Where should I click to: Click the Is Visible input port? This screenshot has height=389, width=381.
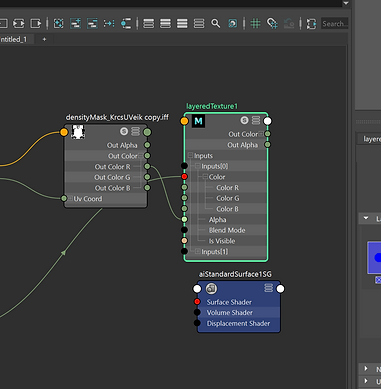(184, 241)
